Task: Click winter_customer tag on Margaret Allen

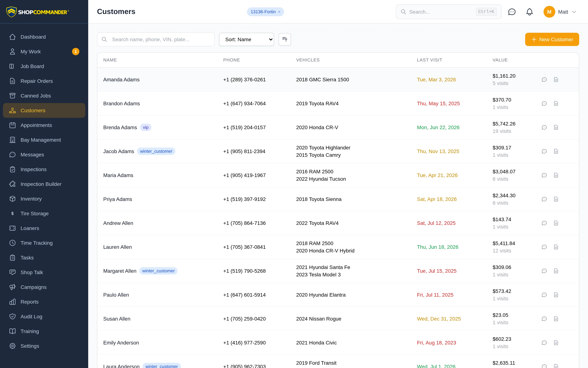Action: pyautogui.click(x=158, y=271)
